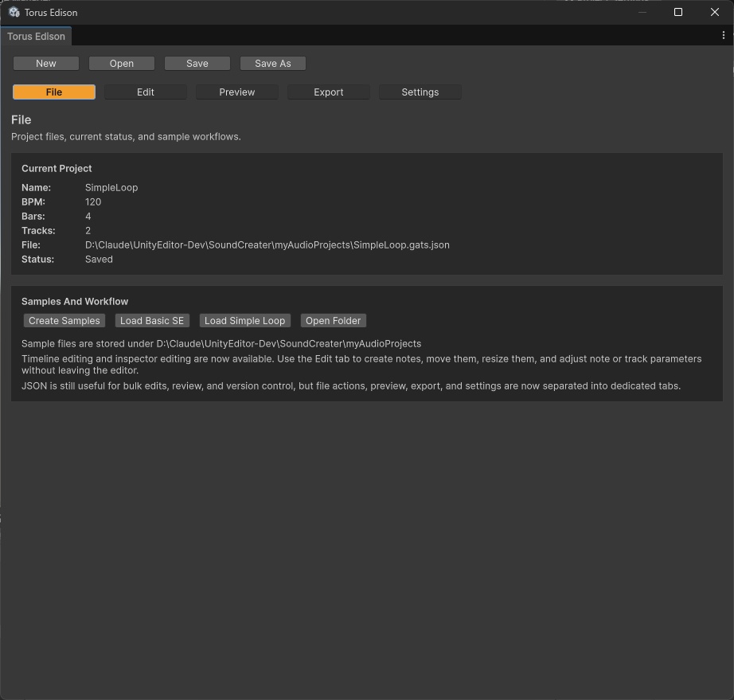Screen dimensions: 734x700
Task: Save the project with the Save button
Action: (197, 63)
